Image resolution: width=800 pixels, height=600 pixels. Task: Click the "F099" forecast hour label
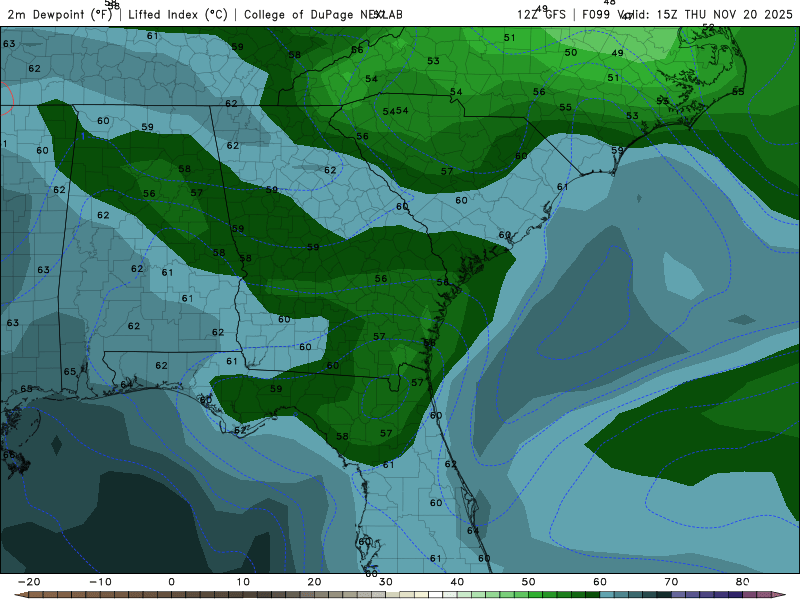(x=596, y=14)
